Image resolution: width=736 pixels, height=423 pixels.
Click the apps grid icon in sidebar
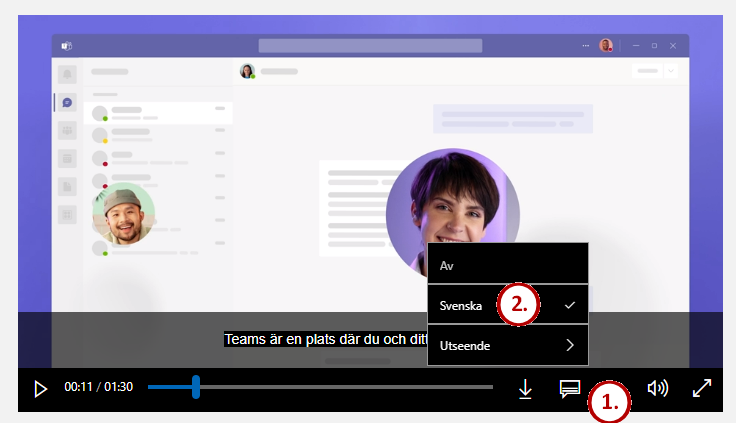click(67, 215)
